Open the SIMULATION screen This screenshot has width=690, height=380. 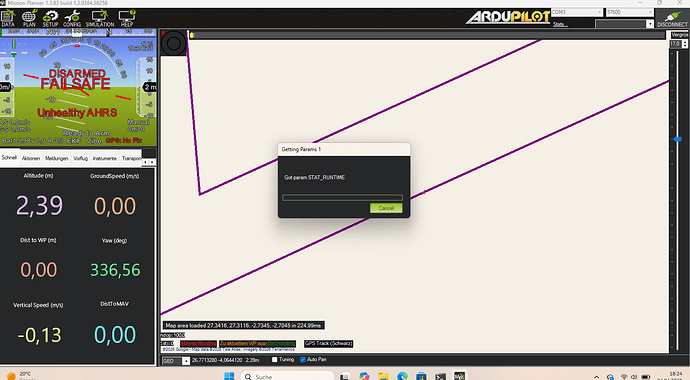[100, 18]
